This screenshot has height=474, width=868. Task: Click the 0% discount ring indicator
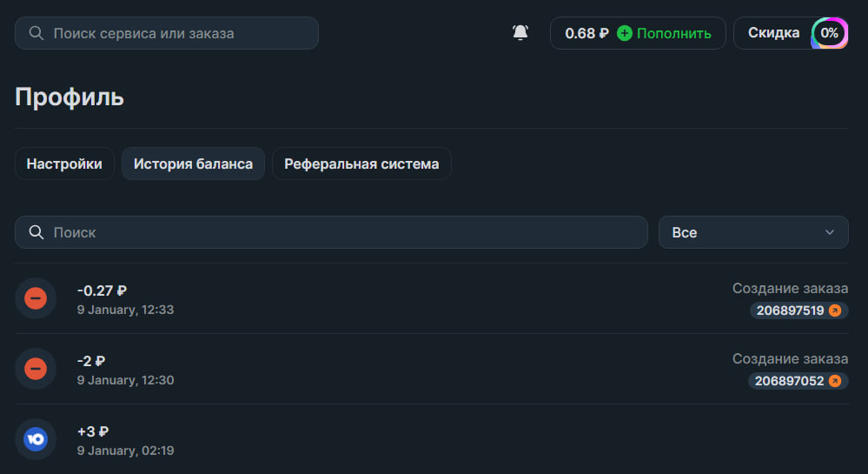tap(829, 33)
